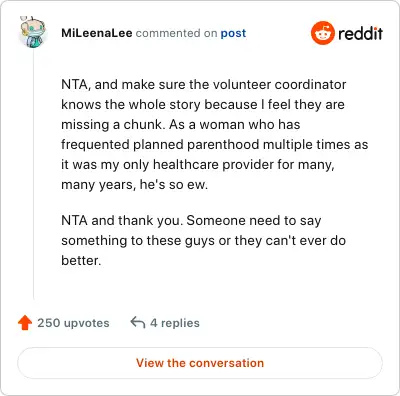The image size is (400, 396).
Task: Open the blue 'post' link
Action: 233,33
